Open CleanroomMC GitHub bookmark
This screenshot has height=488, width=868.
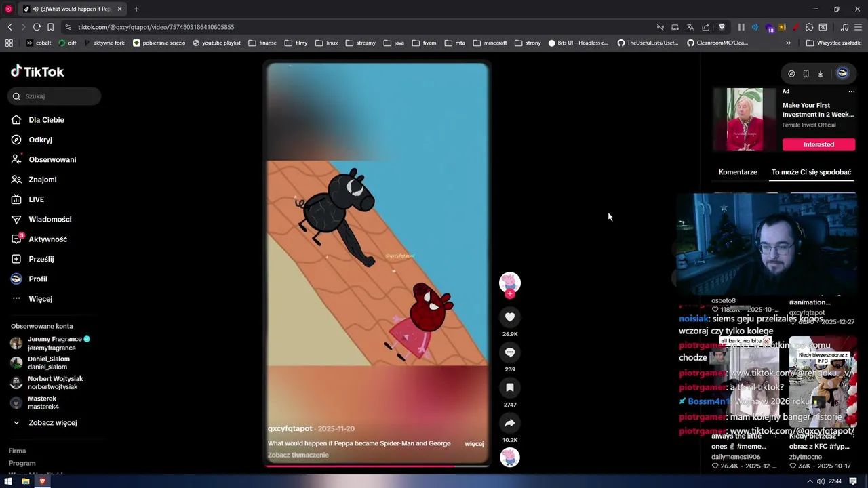[717, 43]
